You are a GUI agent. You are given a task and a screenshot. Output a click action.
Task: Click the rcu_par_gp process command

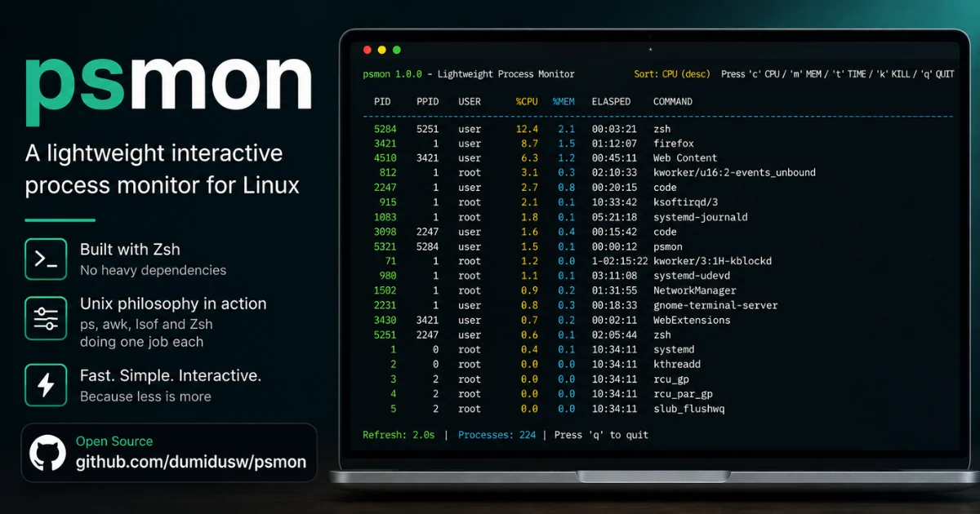[683, 394]
